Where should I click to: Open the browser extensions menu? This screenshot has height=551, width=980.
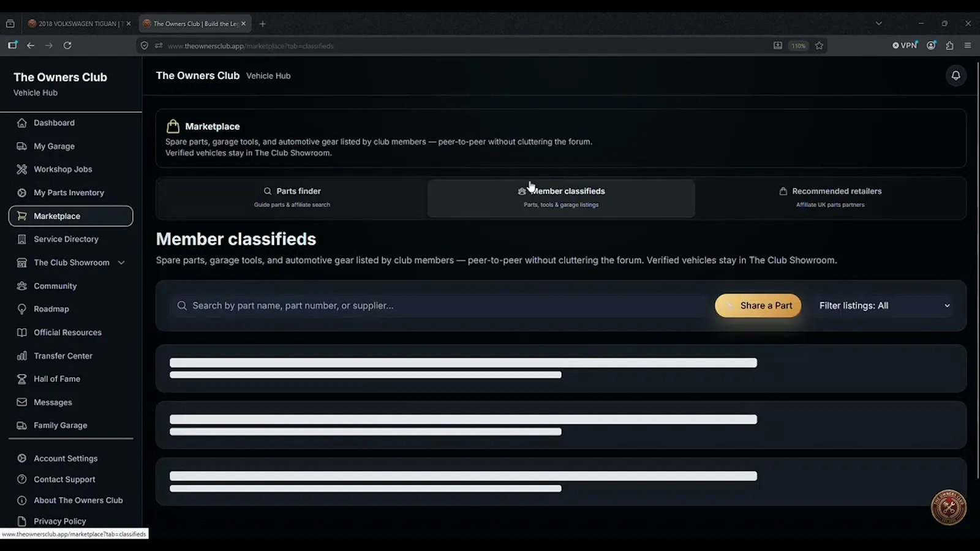pyautogui.click(x=949, y=45)
